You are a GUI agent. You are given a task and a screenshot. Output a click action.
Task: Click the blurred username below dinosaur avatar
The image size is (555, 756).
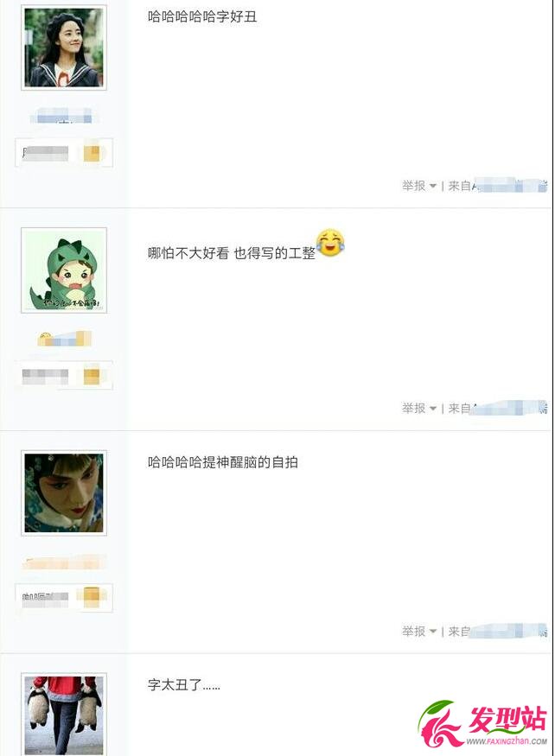pyautogui.click(x=65, y=339)
